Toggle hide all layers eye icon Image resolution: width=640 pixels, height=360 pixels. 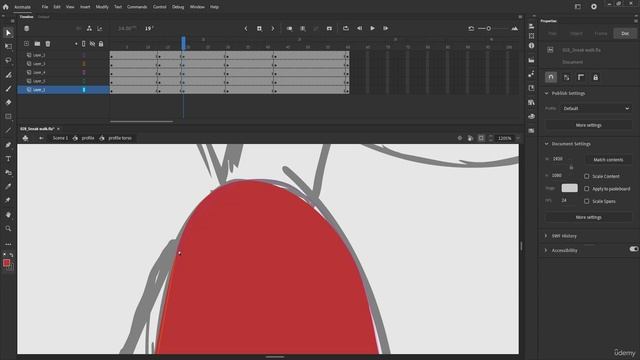coord(93,44)
